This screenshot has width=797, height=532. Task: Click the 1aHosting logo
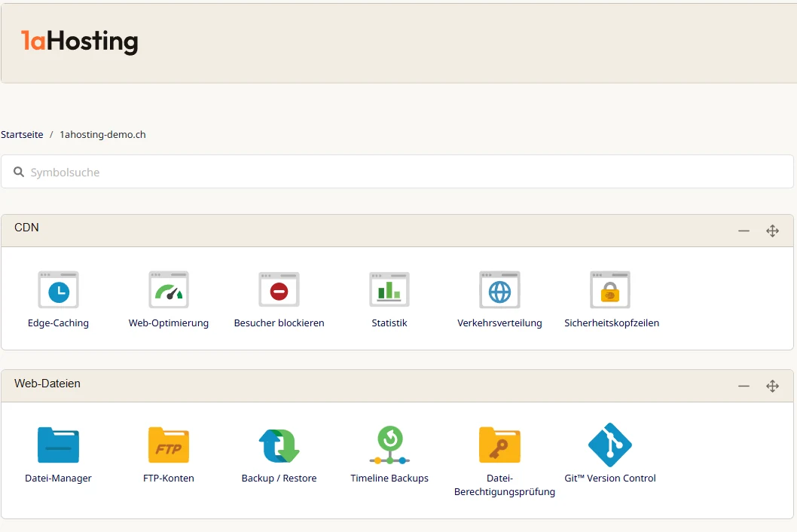[79, 41]
